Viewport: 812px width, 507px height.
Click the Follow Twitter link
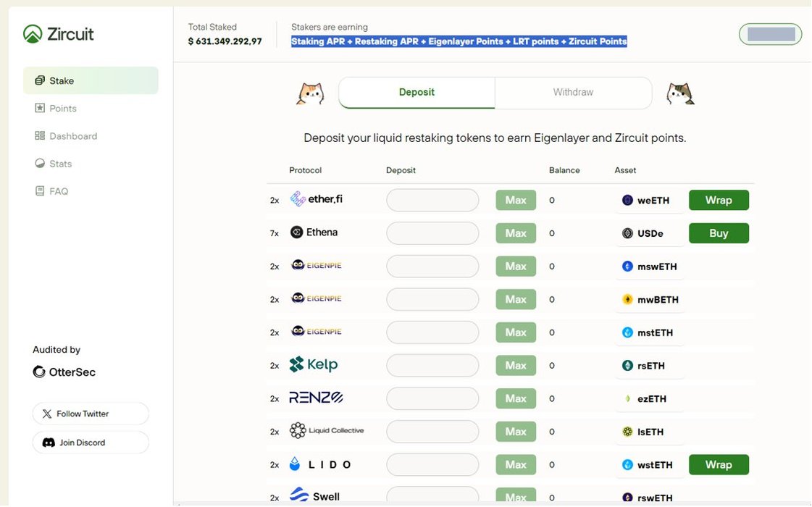tap(91, 414)
